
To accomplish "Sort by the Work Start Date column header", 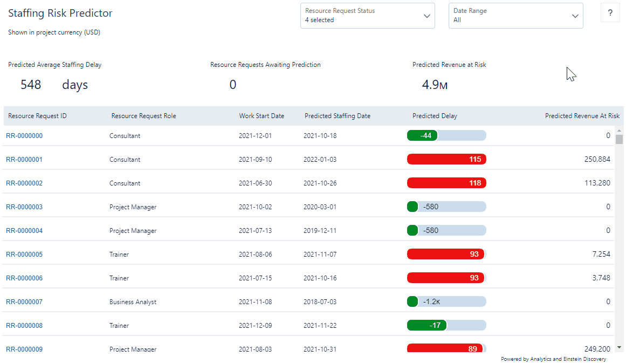I will point(262,115).
